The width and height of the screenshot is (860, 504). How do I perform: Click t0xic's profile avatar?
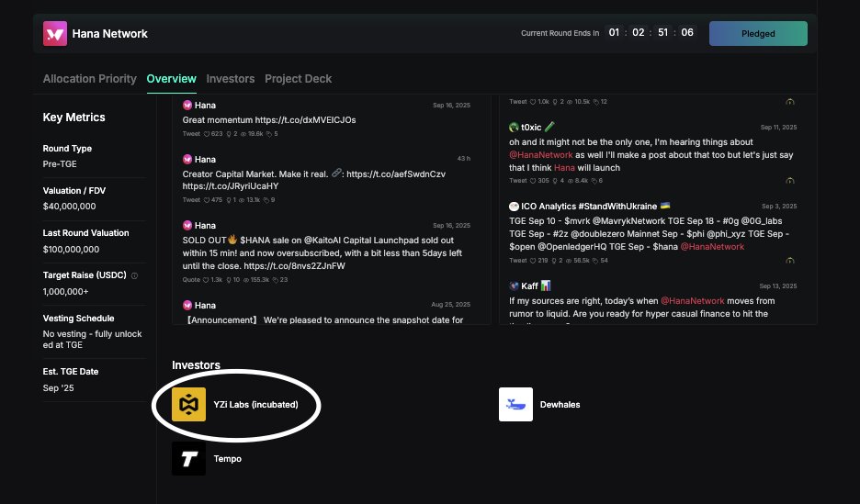click(x=514, y=127)
